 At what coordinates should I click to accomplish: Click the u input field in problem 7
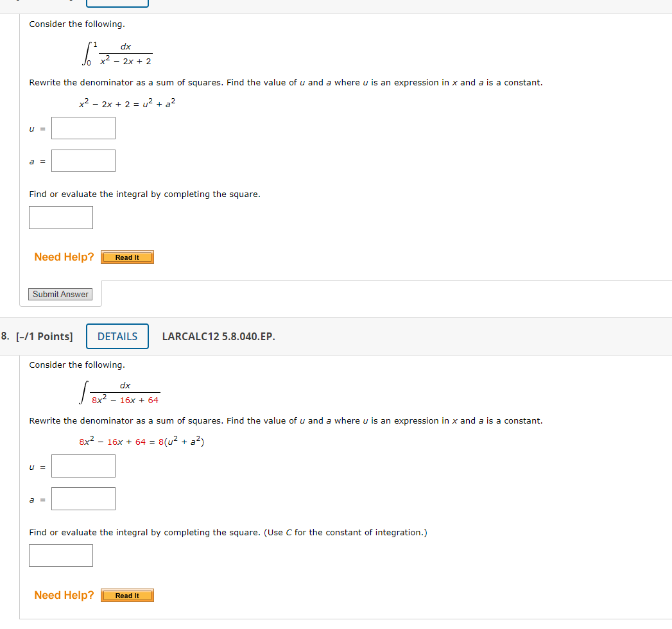(x=83, y=128)
